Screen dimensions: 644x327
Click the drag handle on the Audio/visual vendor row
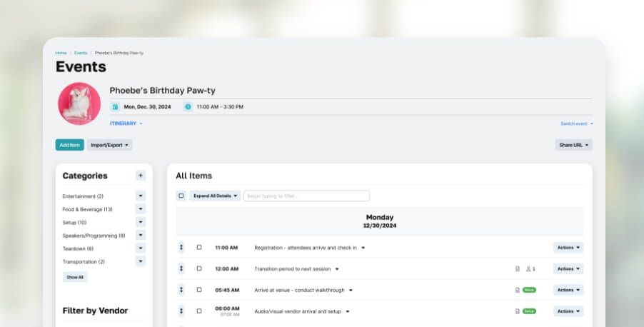coord(181,311)
